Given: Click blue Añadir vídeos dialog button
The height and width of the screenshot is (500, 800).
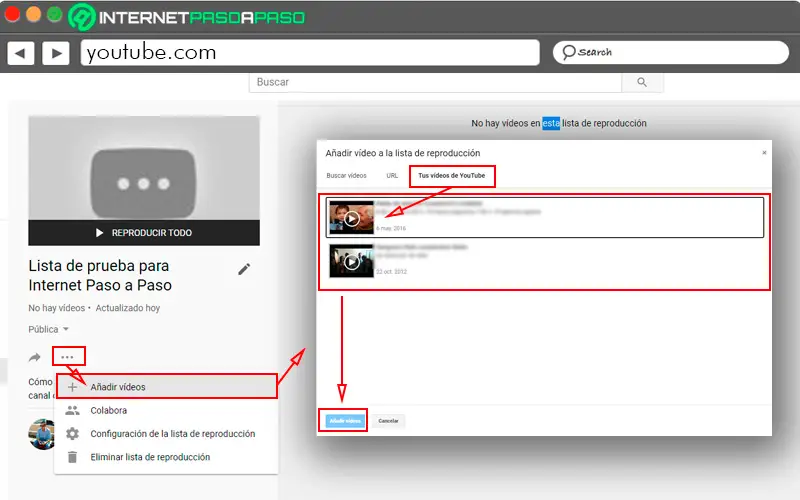Looking at the screenshot, I should click(x=345, y=421).
